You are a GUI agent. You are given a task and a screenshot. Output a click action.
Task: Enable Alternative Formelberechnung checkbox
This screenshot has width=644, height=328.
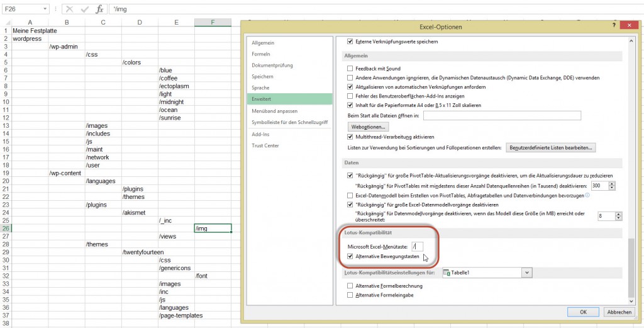(351, 286)
